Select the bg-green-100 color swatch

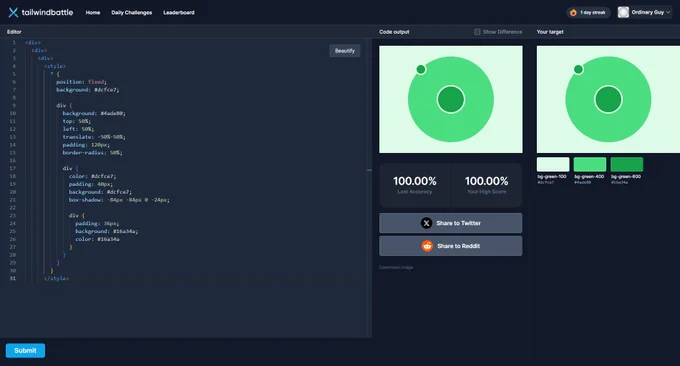click(x=553, y=164)
